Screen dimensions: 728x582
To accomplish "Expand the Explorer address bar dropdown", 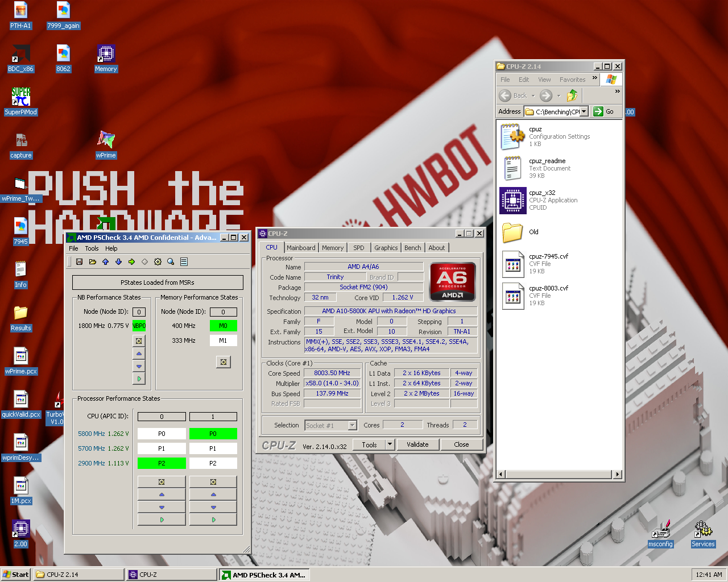I will click(584, 112).
